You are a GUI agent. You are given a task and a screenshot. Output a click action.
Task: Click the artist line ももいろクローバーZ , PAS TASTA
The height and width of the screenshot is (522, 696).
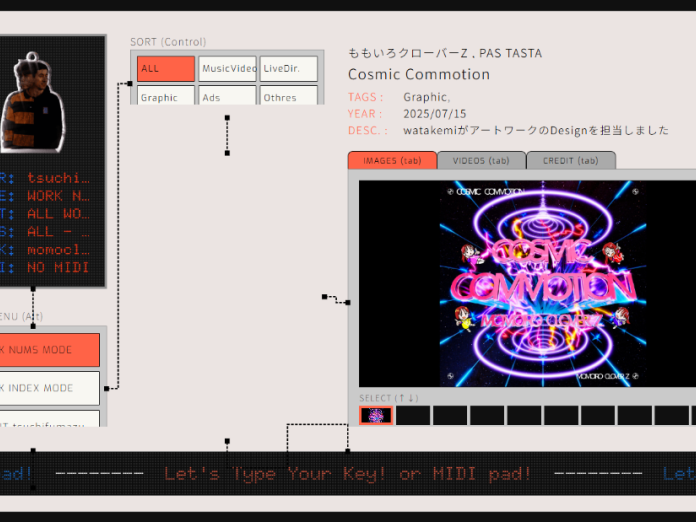tap(445, 53)
